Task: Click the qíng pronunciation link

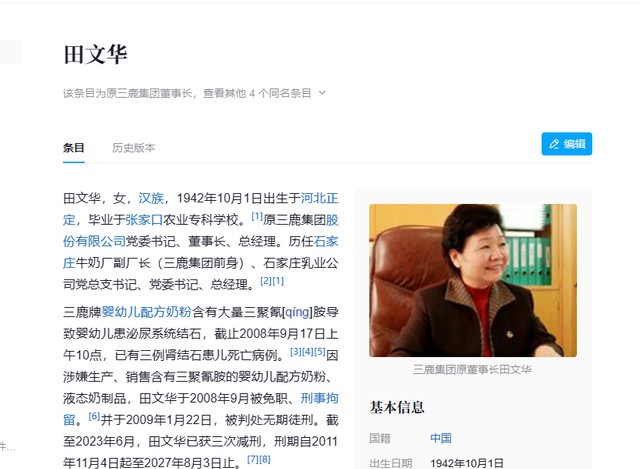Action: click(297, 312)
